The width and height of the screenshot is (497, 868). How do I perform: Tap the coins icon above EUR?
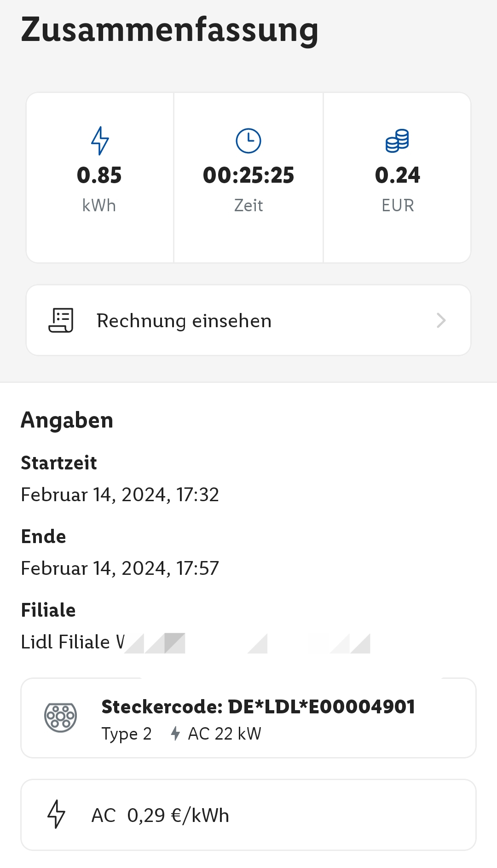[x=398, y=140]
